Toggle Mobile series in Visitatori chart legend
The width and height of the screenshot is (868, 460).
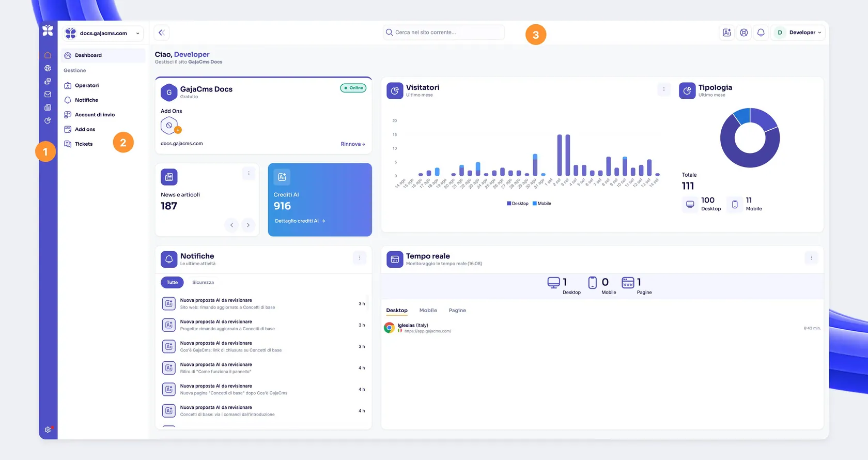click(x=542, y=204)
